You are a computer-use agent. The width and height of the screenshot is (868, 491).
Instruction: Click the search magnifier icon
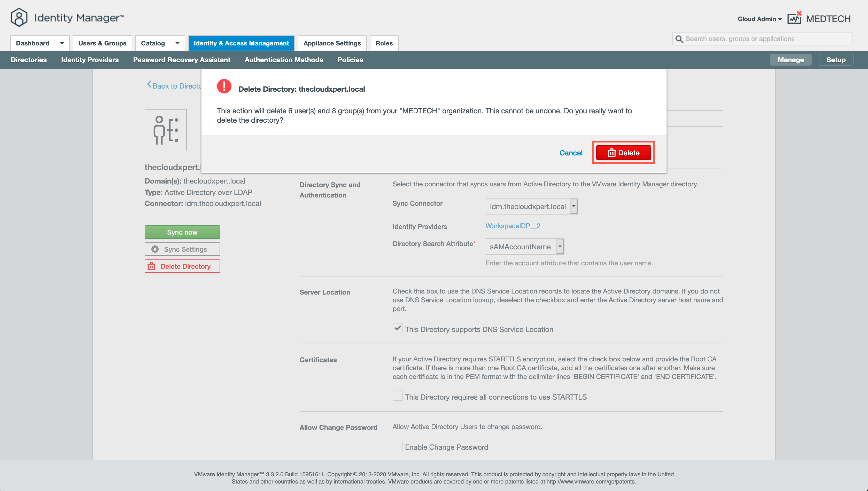coord(679,39)
